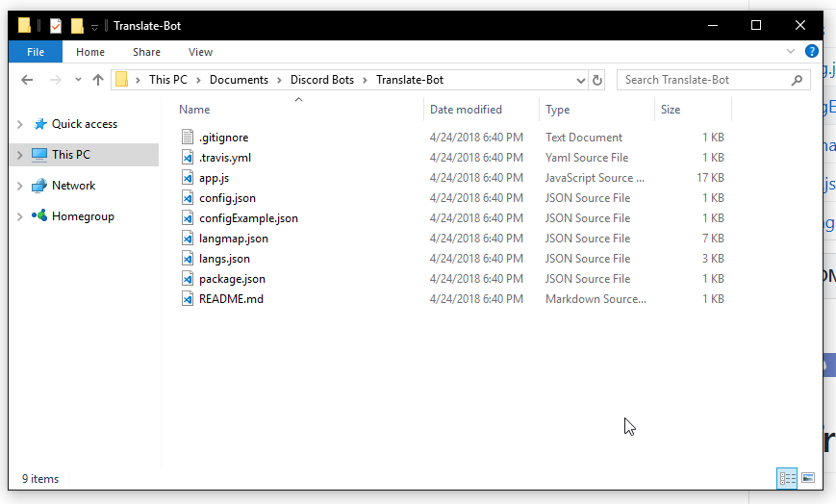
Task: Go up one folder level arrow
Action: 97,80
